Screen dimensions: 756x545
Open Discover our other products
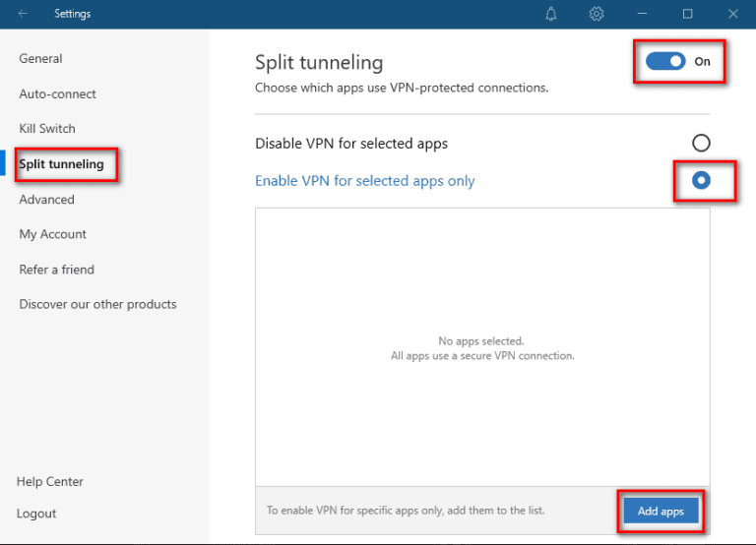coord(97,304)
